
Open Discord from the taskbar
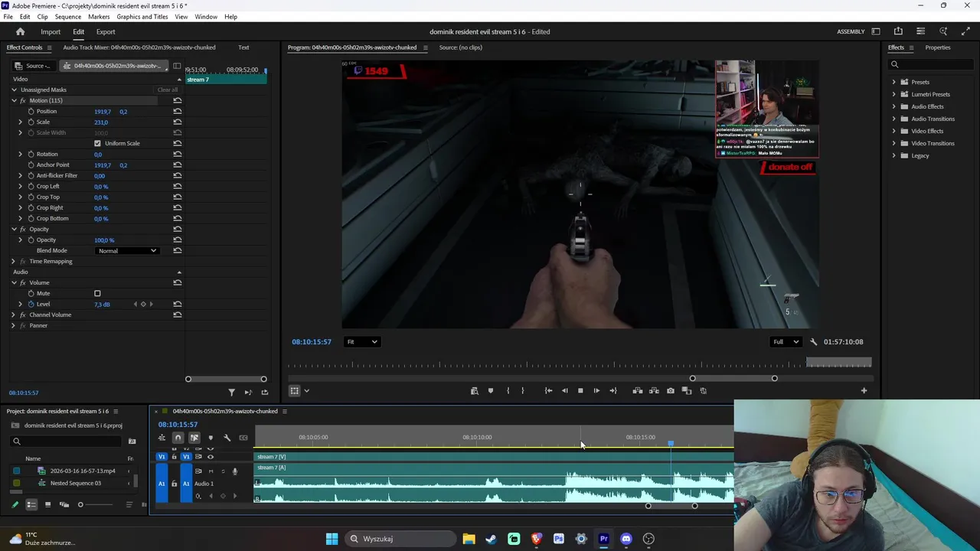(626, 539)
